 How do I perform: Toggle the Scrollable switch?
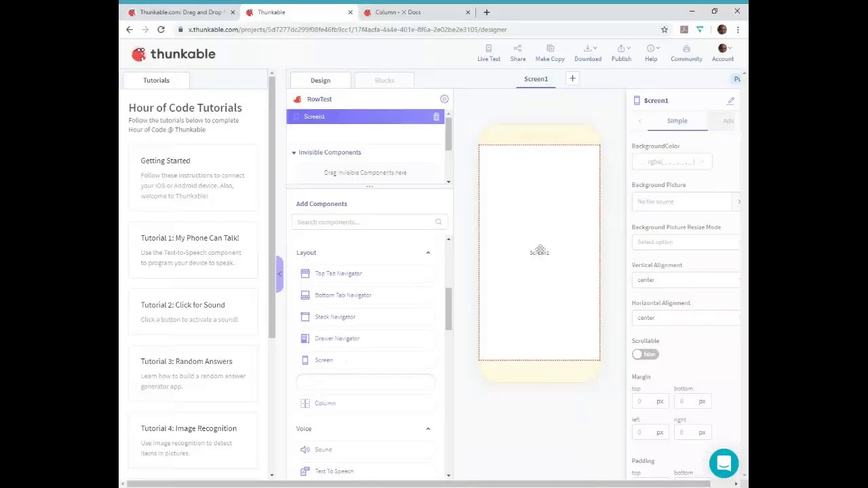(645, 354)
